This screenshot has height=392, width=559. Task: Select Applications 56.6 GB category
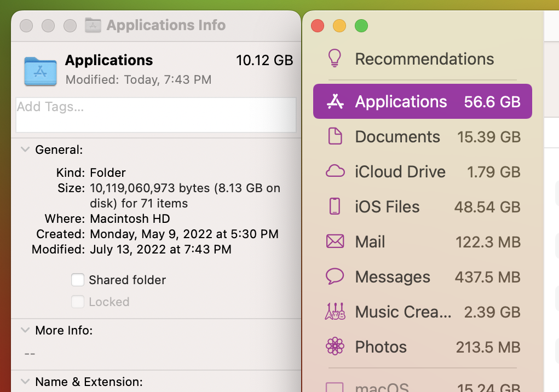[423, 101]
